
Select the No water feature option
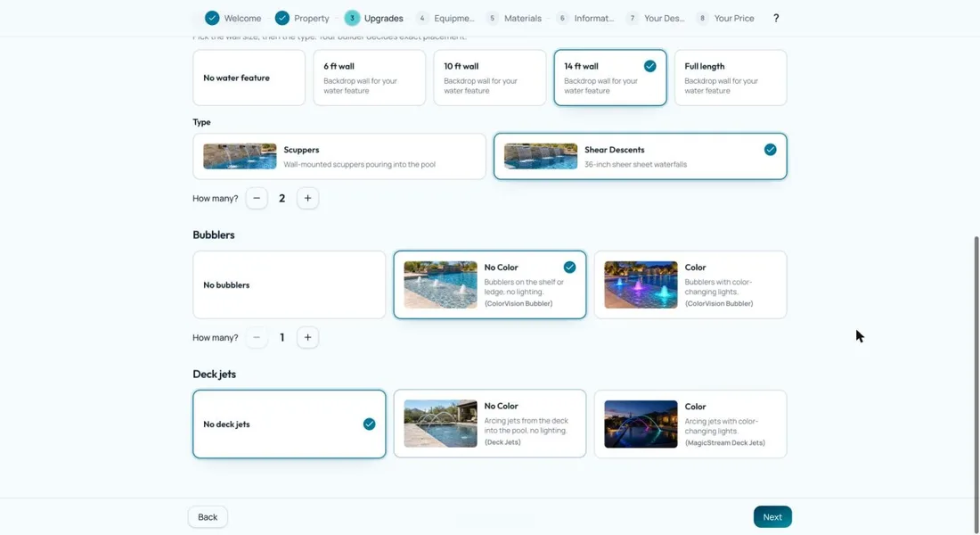(x=249, y=78)
